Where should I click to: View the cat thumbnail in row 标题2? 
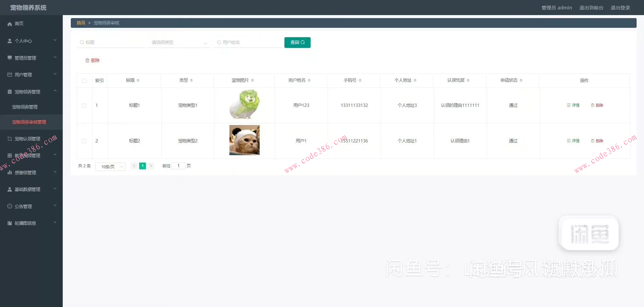tap(244, 140)
